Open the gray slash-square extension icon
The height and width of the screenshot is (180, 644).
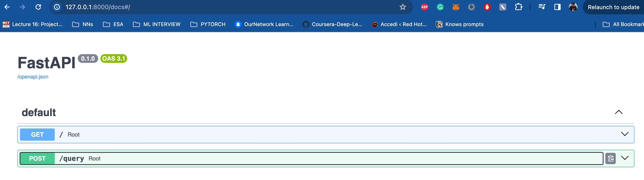pos(503,7)
